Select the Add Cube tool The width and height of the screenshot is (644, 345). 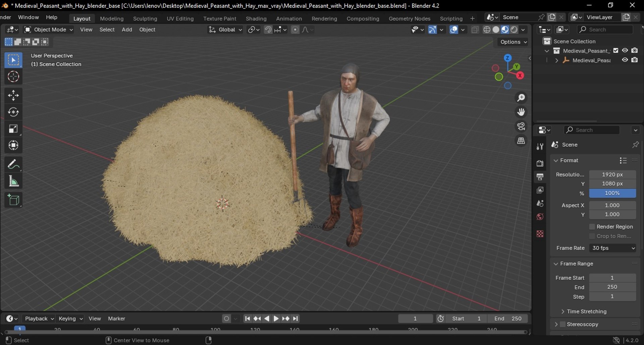click(13, 200)
